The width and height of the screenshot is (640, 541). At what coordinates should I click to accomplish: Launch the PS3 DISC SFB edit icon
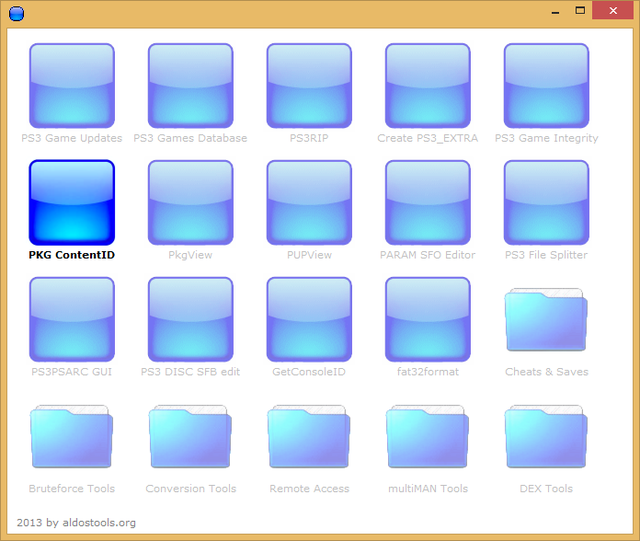click(191, 319)
